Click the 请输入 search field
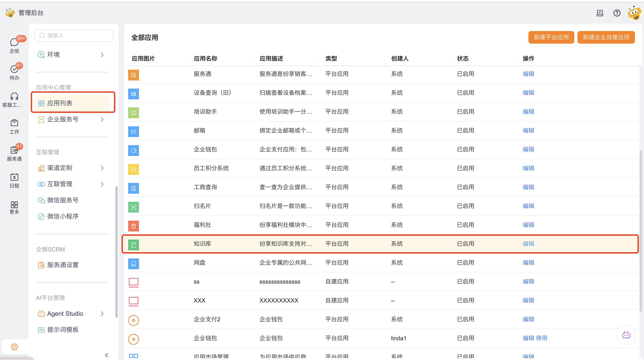Viewport: 644px width, 360px height. tap(74, 36)
